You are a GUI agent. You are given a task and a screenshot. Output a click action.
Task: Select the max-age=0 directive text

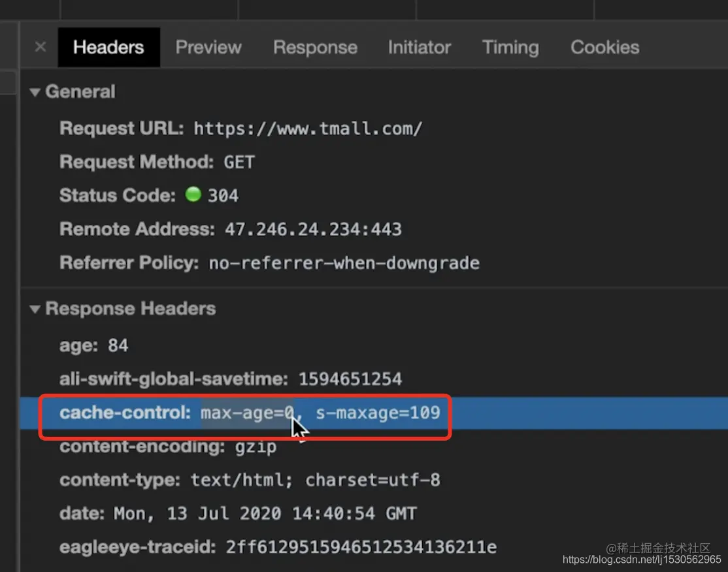coord(247,413)
